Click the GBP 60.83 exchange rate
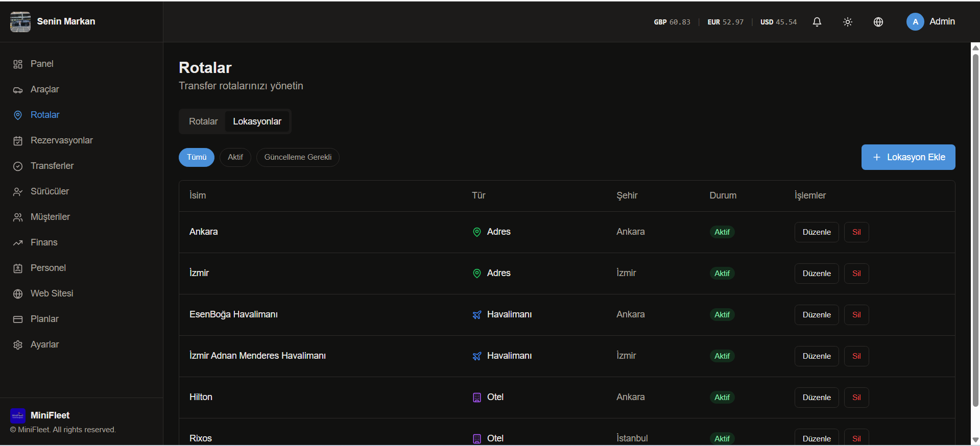The image size is (980, 446). coord(672,22)
